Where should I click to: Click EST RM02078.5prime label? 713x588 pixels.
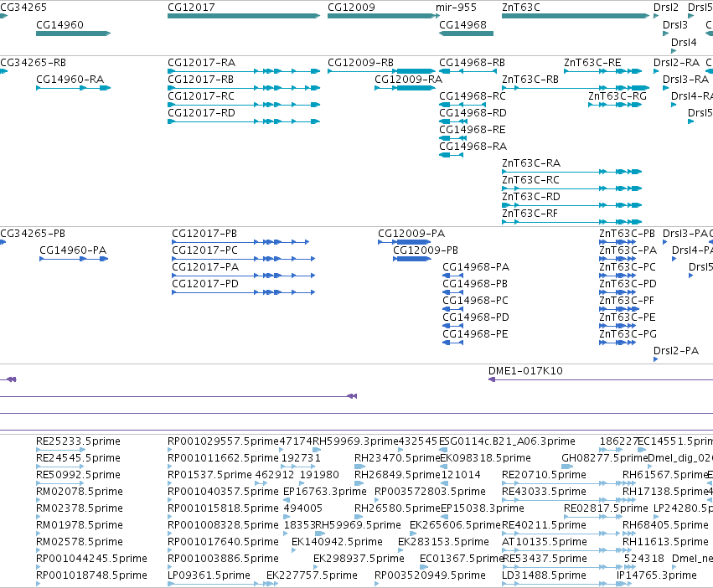point(80,492)
